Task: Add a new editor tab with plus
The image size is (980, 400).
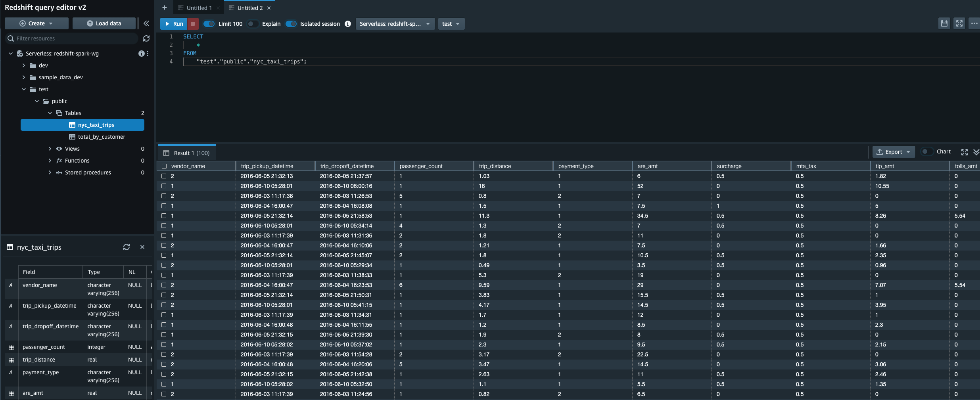Action: pyautogui.click(x=165, y=8)
